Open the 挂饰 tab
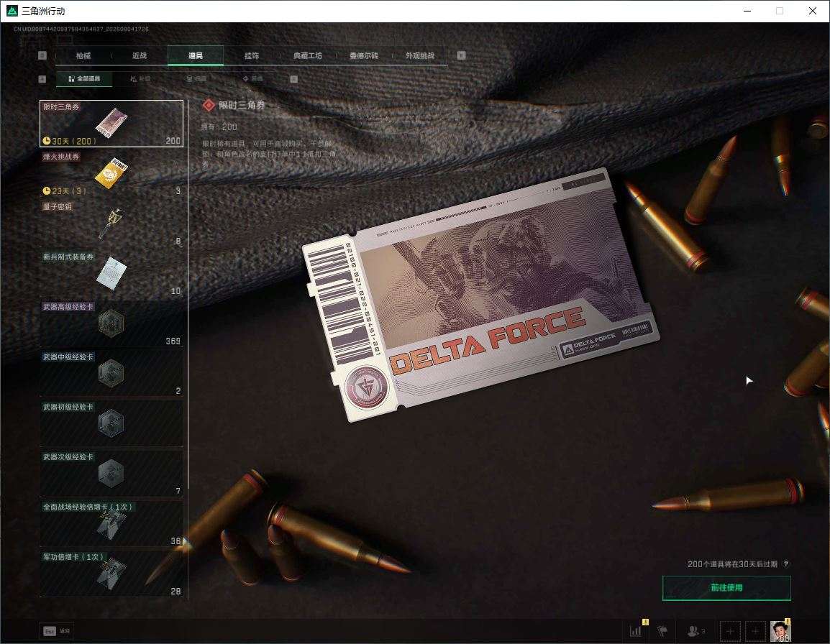Viewport: 830px width, 644px height. 252,55
